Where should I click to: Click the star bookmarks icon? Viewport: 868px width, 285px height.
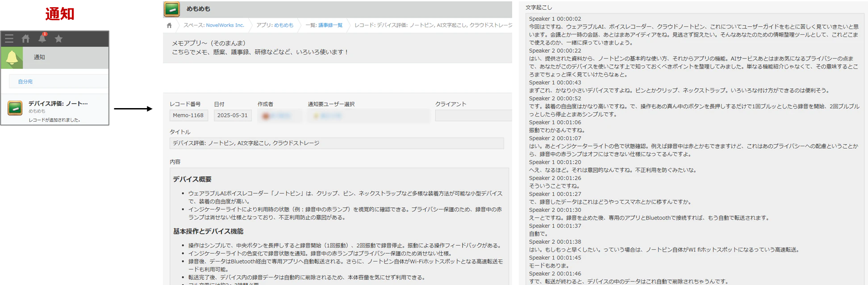58,39
